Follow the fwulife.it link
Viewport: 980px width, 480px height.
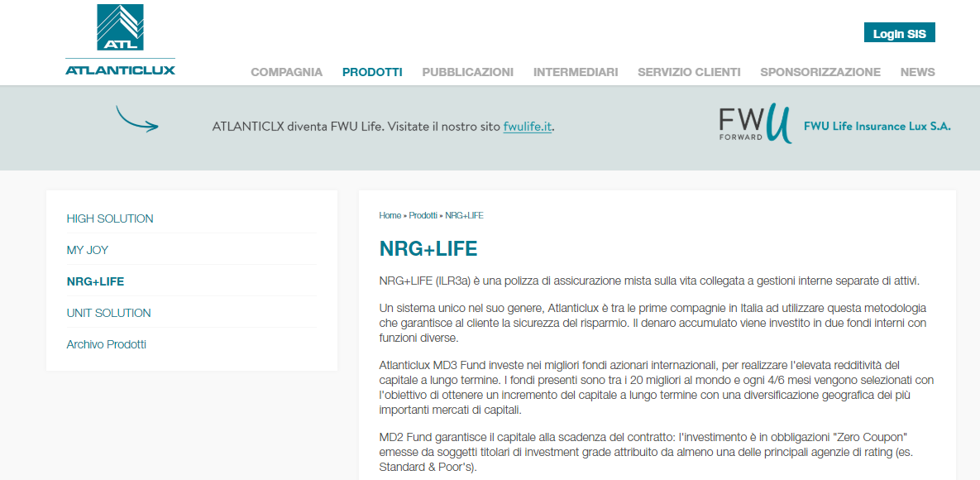pyautogui.click(x=527, y=127)
